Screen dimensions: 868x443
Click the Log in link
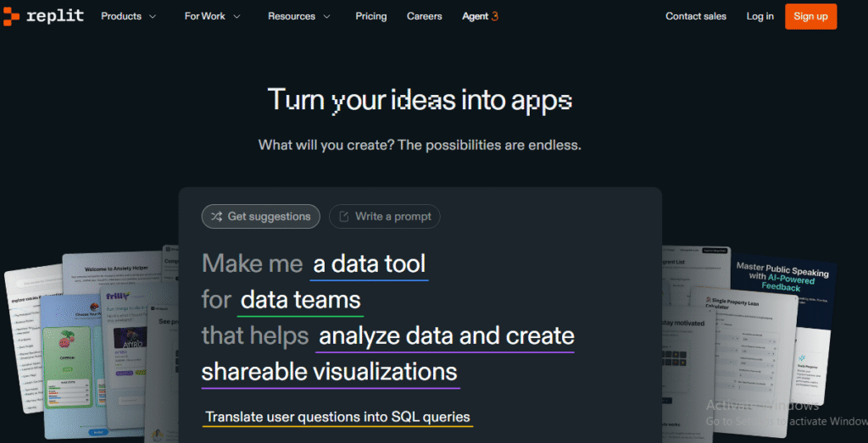(759, 16)
